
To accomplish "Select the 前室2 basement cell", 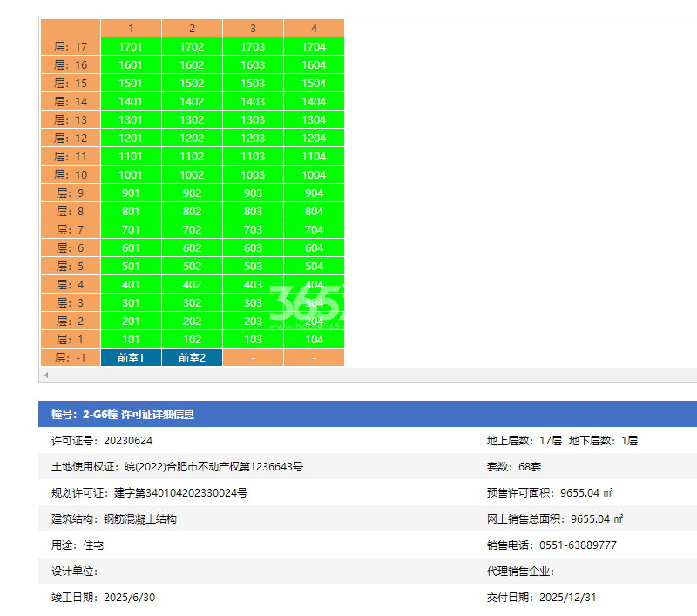I will pyautogui.click(x=192, y=358).
